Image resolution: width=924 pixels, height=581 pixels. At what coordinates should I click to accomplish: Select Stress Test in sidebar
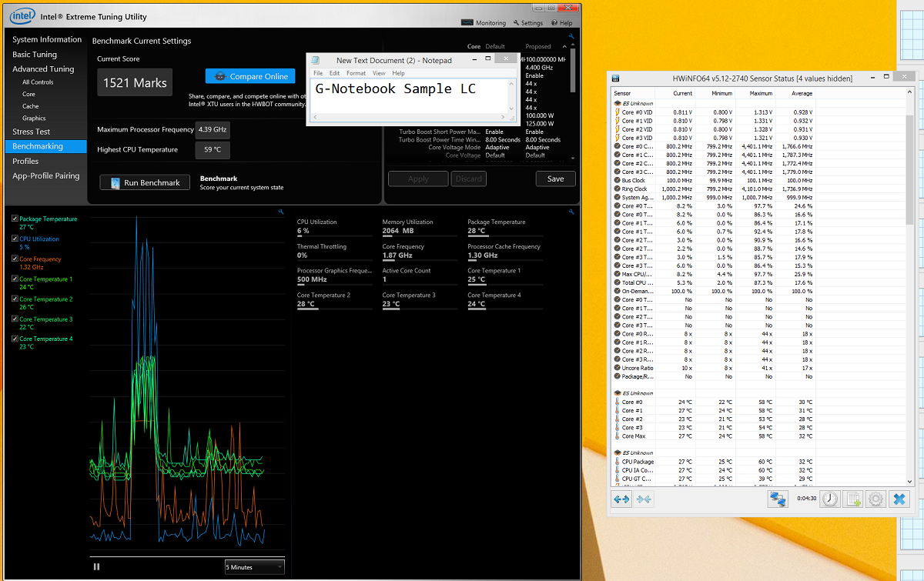32,132
